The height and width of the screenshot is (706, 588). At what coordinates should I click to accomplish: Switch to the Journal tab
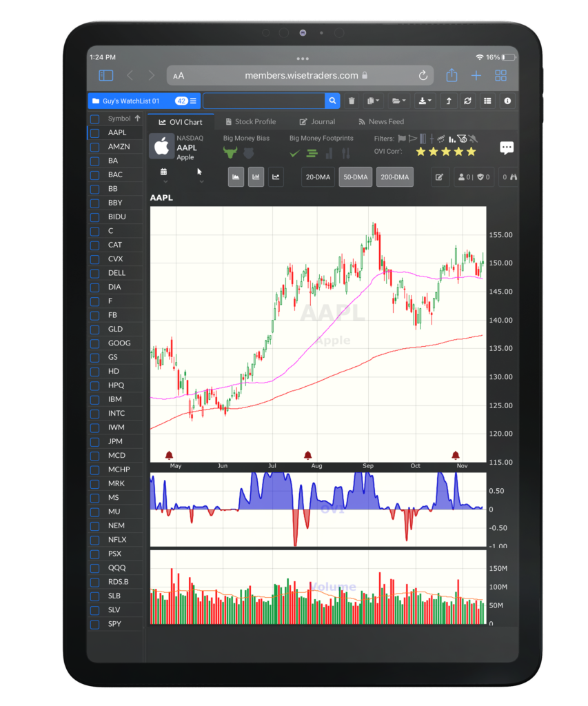coord(317,121)
